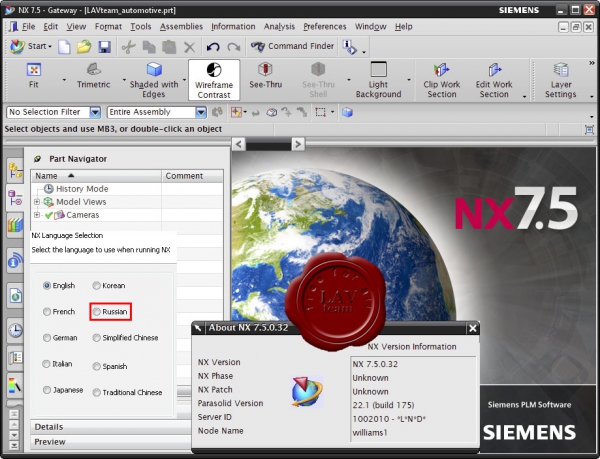Viewport: 600px width, 459px height.
Task: Expand the Details section
Action: click(111, 427)
